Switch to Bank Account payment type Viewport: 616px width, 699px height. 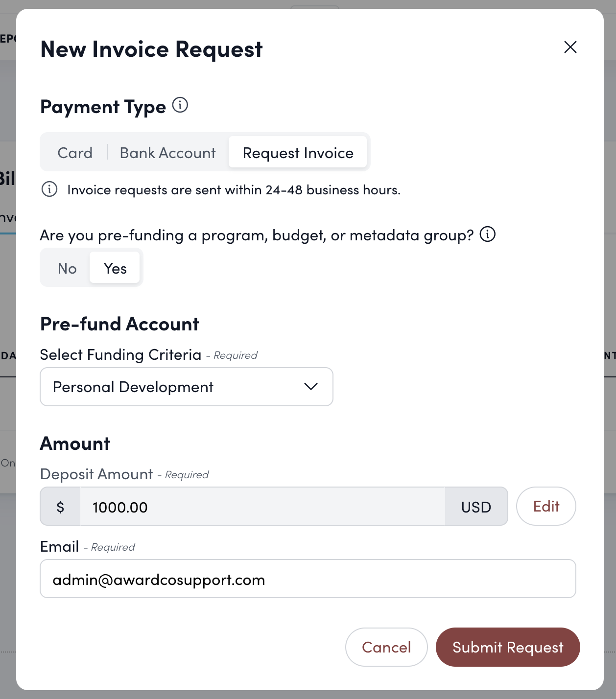click(x=167, y=153)
